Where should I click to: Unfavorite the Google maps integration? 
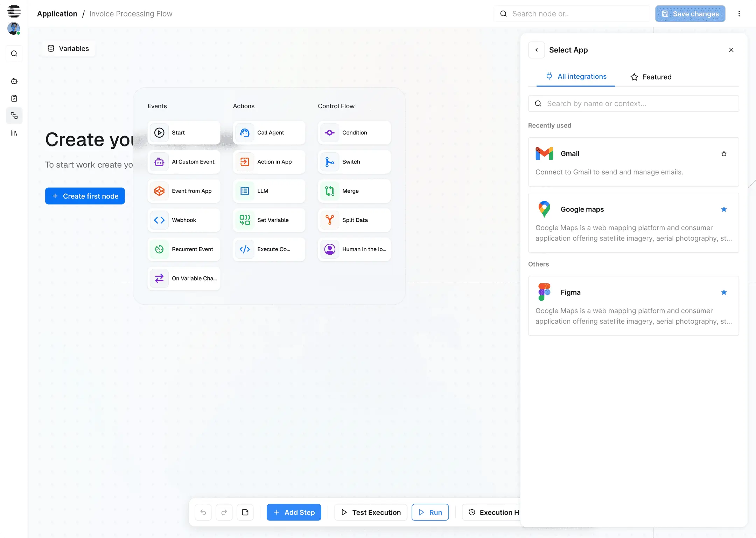point(724,209)
